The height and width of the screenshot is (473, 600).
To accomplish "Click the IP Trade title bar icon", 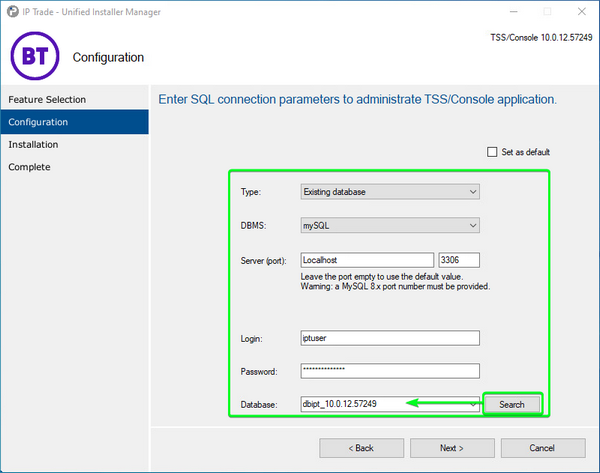I will point(13,12).
